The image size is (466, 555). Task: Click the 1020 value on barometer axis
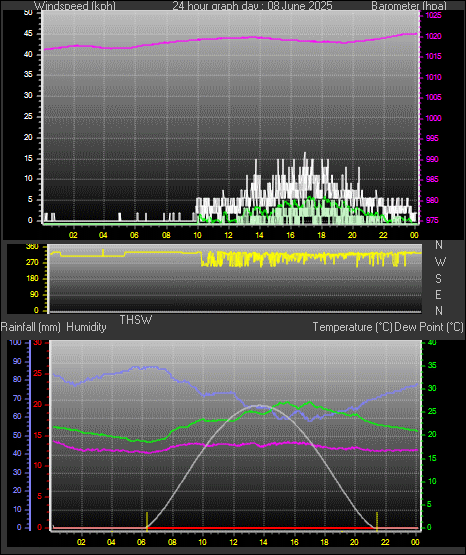(433, 36)
